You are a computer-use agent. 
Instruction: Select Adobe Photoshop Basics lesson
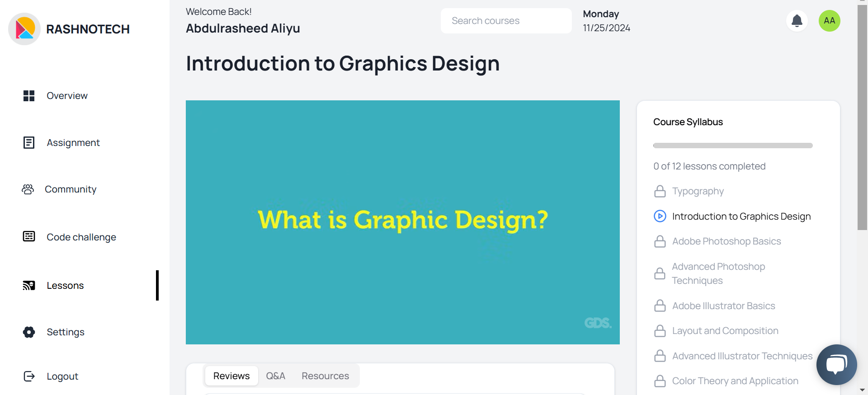726,241
